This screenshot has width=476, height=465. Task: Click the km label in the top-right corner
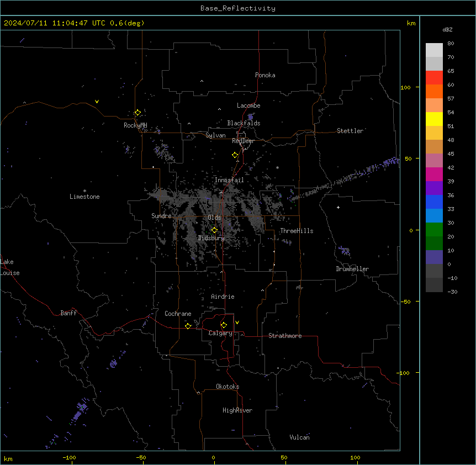point(411,23)
